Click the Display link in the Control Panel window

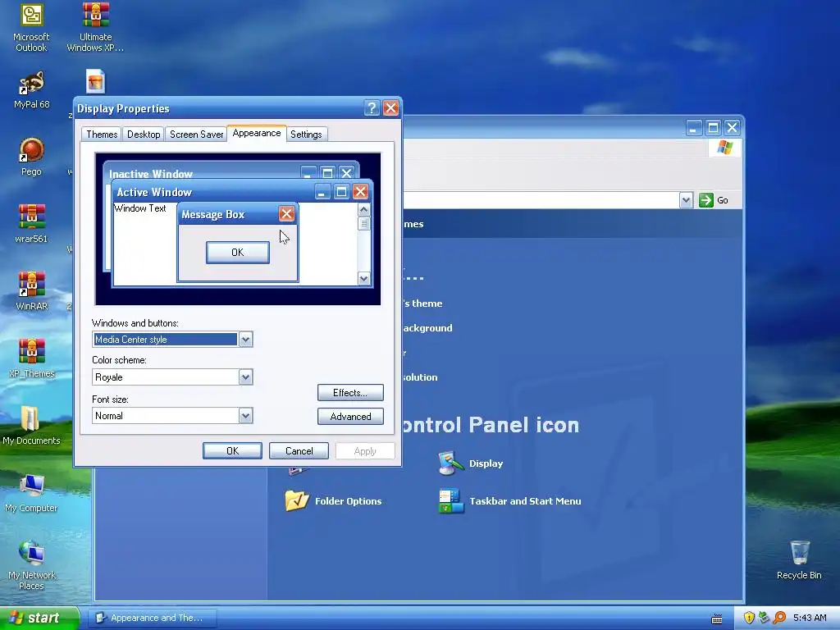click(486, 463)
